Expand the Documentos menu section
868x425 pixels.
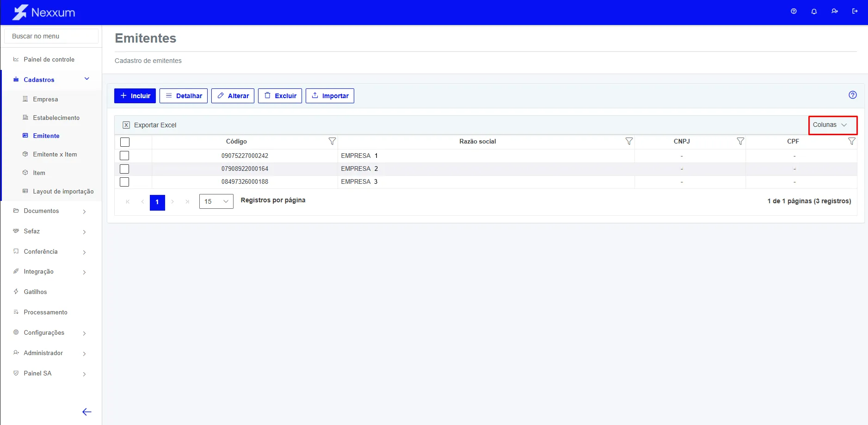50,211
